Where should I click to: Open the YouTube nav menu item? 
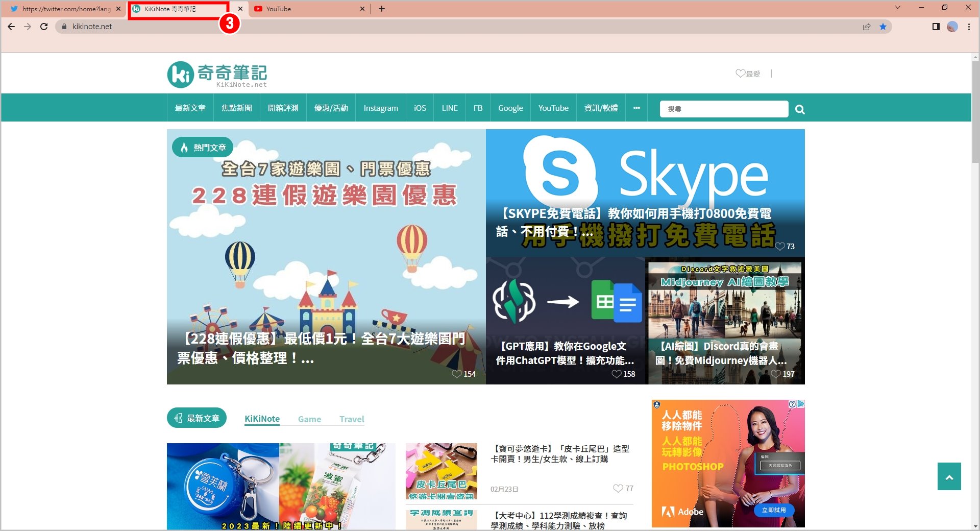553,108
